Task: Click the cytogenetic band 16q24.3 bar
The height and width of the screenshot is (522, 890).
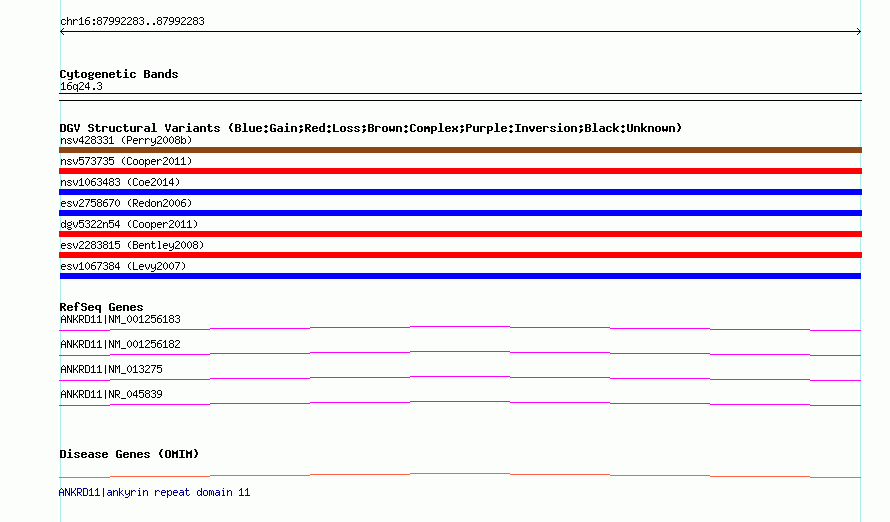Action: [x=460, y=97]
